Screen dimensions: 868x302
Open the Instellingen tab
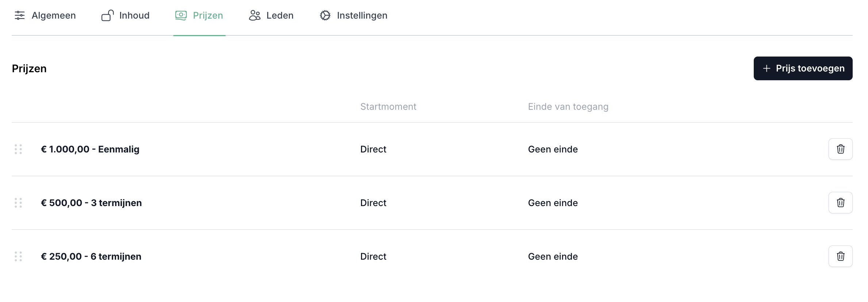tap(362, 15)
